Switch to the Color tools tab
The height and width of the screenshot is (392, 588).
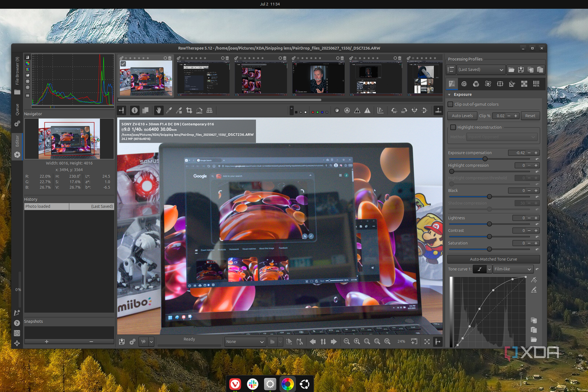pyautogui.click(x=476, y=84)
